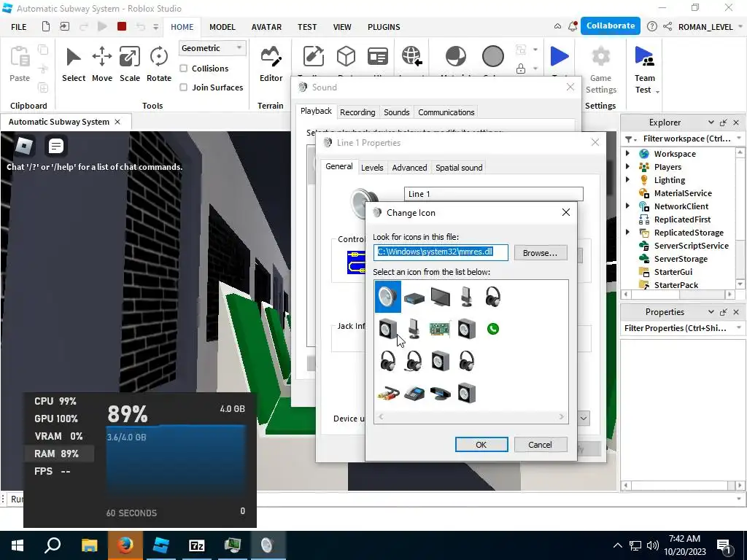Select the monitor display icon in Change Icon list

pyautogui.click(x=440, y=297)
